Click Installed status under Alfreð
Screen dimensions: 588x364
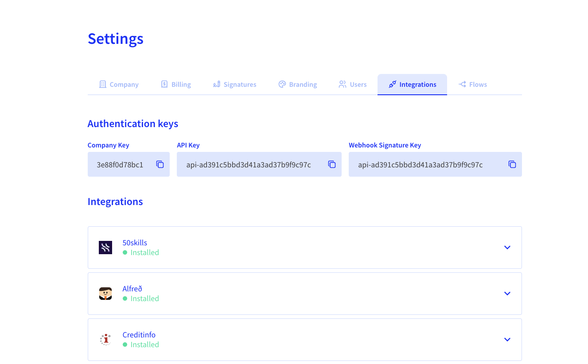[141, 298]
